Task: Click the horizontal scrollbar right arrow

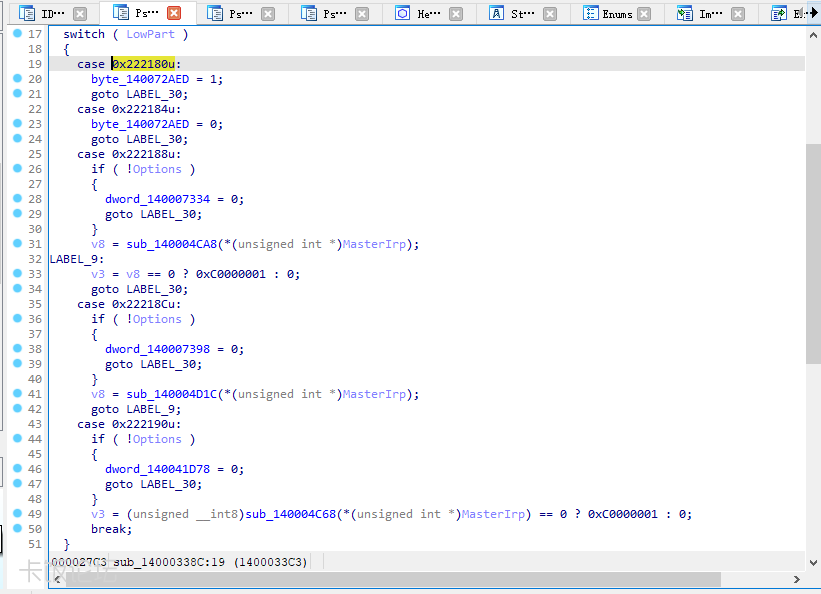Action: click(x=796, y=580)
